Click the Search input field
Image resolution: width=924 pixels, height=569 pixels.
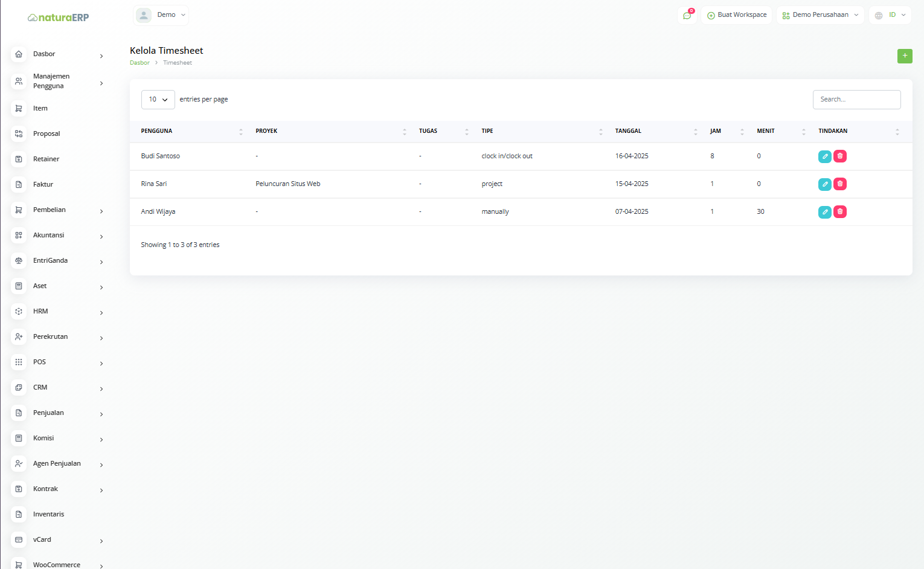click(856, 100)
